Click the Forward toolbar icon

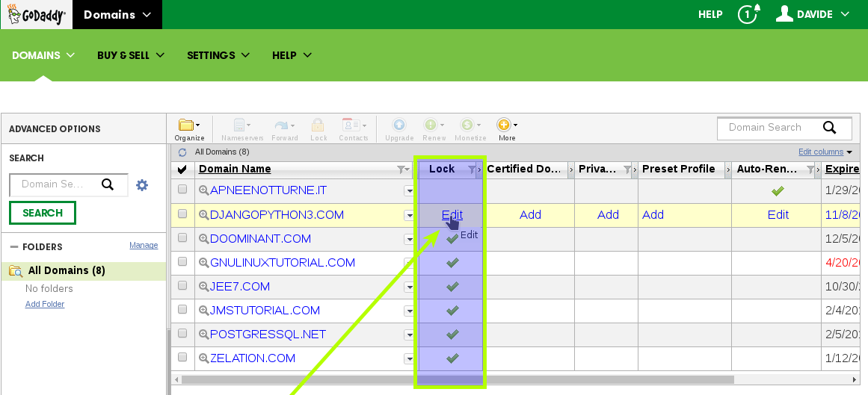click(x=285, y=129)
